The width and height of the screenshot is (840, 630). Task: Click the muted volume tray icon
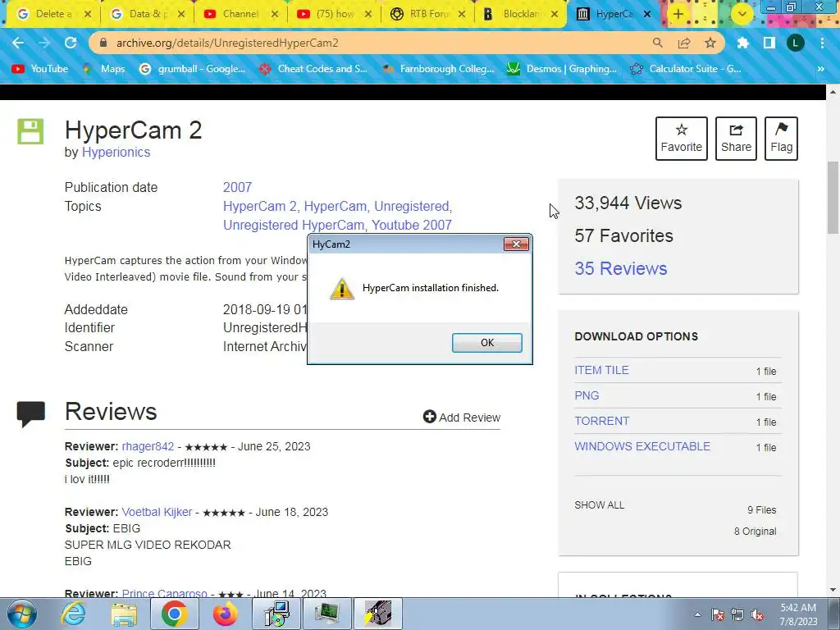(x=757, y=614)
